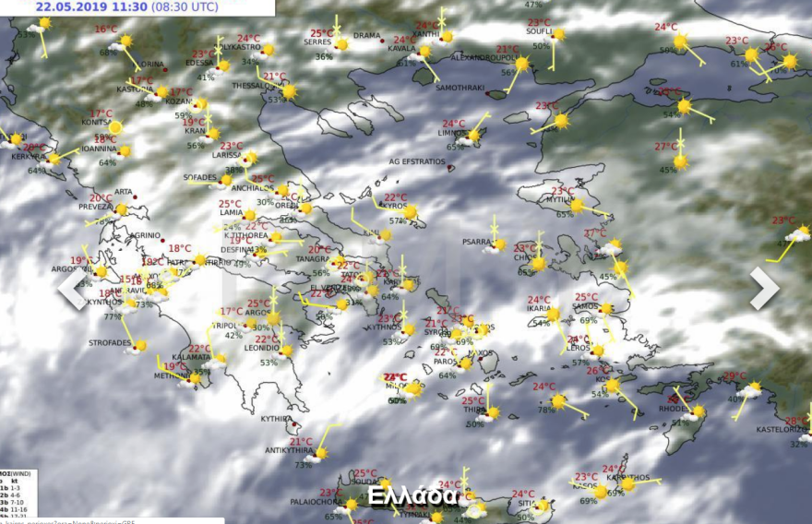Select the Methoni weather icon
The image size is (812, 524).
pyautogui.click(x=193, y=381)
